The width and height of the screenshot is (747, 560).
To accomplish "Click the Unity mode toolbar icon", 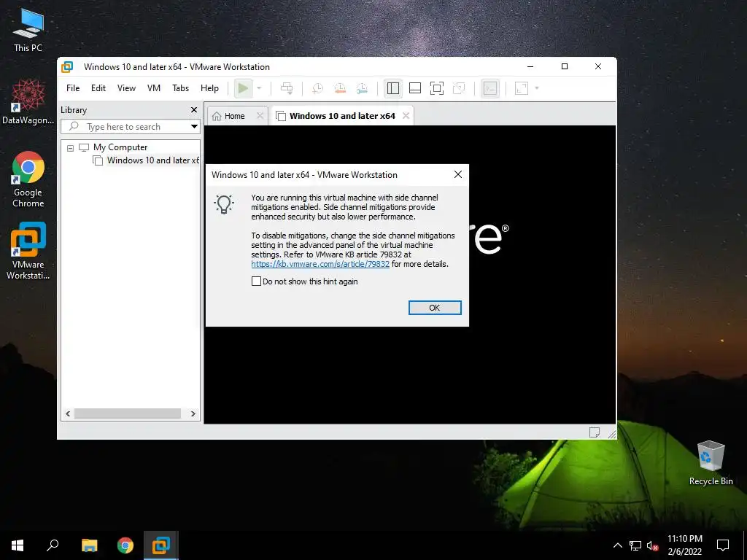I will pyautogui.click(x=459, y=88).
